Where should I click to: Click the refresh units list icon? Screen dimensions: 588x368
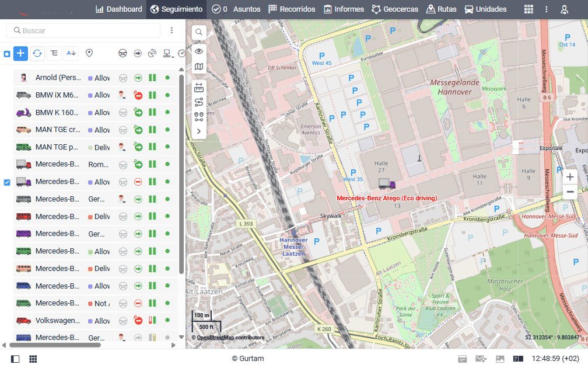(37, 53)
